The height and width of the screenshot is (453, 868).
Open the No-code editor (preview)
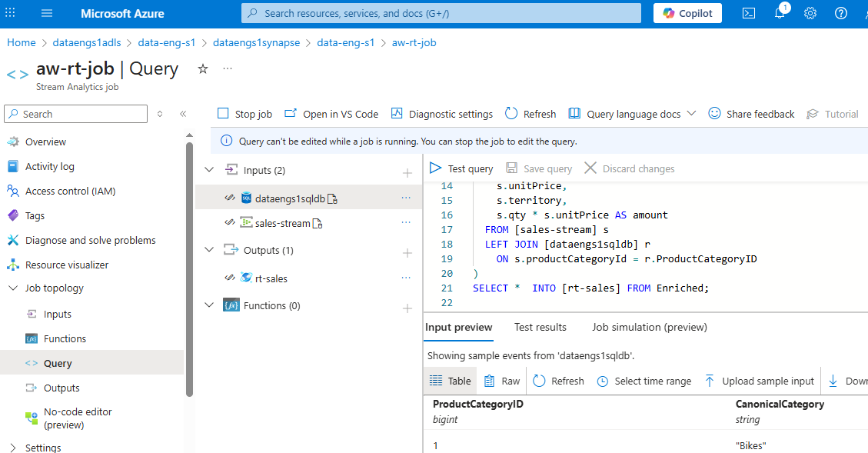click(x=78, y=418)
